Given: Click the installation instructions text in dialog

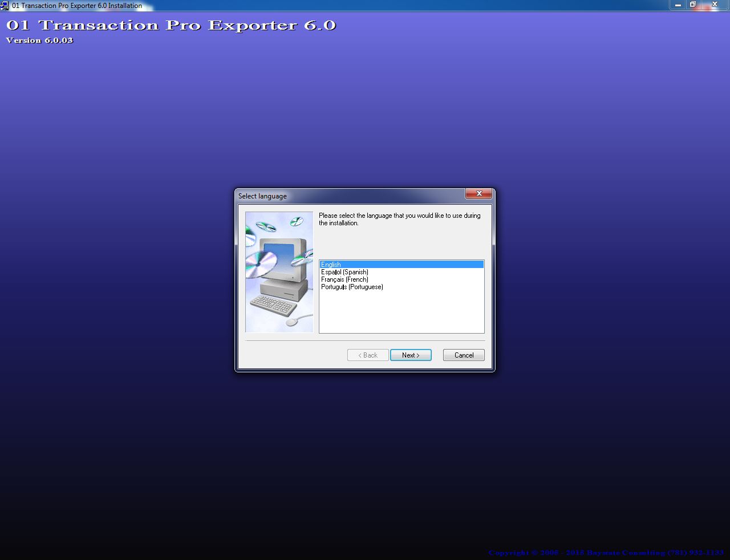Looking at the screenshot, I should pyautogui.click(x=399, y=219).
